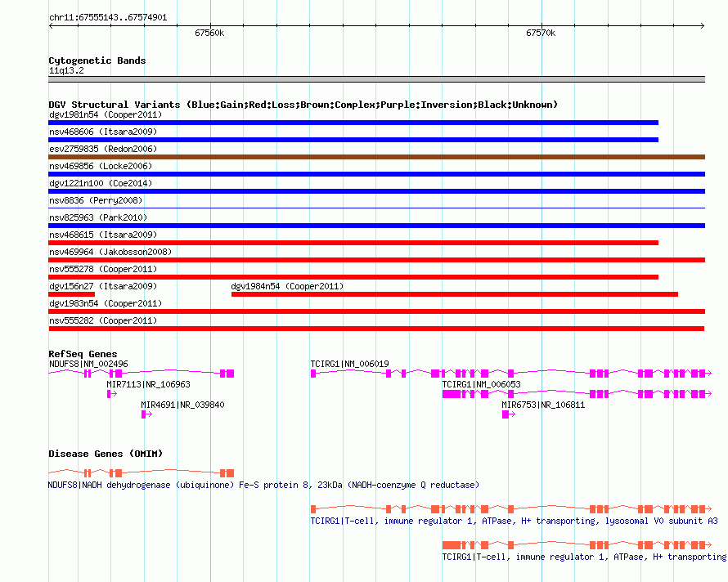Viewport: 728px width, 582px height.
Task: Select the gray 11q13.2 cytogenetic band bar
Action: click(376, 79)
